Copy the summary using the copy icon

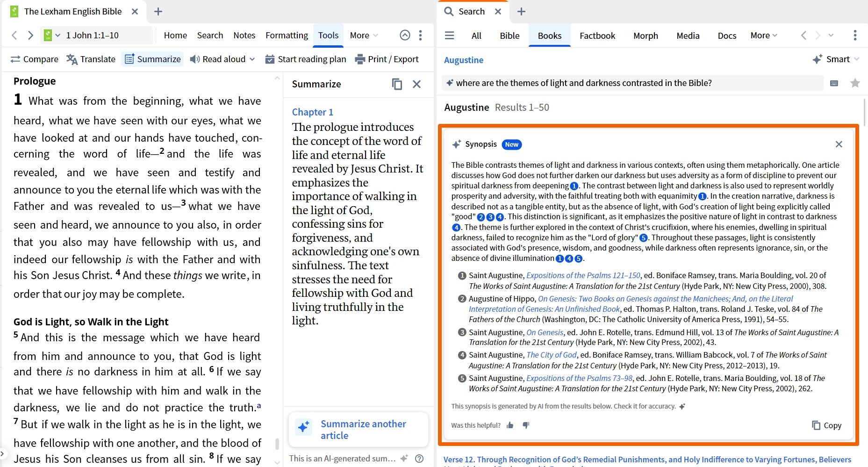point(397,84)
